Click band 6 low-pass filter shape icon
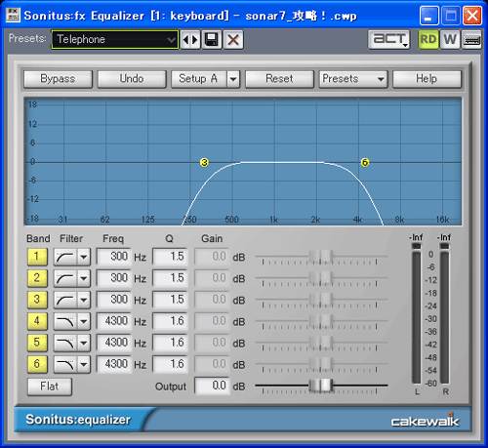The image size is (488, 448). pyautogui.click(x=65, y=364)
